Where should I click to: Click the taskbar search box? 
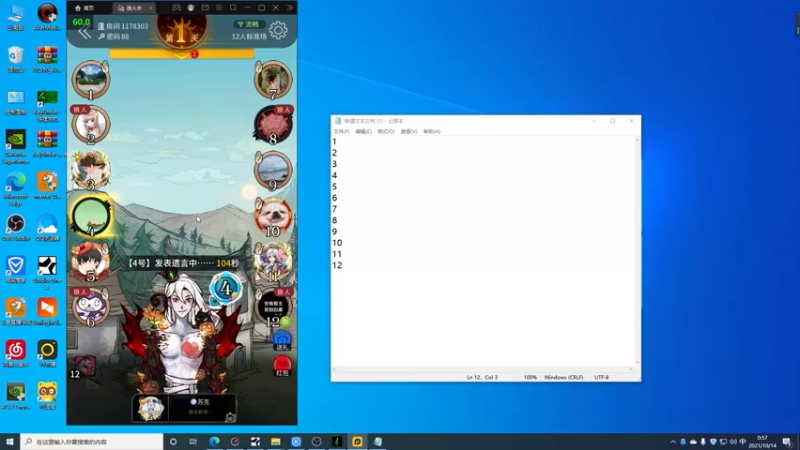click(x=92, y=441)
